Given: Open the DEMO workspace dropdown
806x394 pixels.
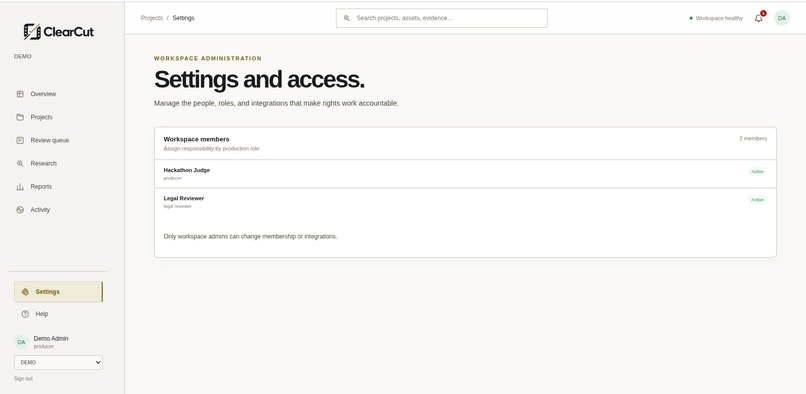Looking at the screenshot, I should [x=58, y=363].
